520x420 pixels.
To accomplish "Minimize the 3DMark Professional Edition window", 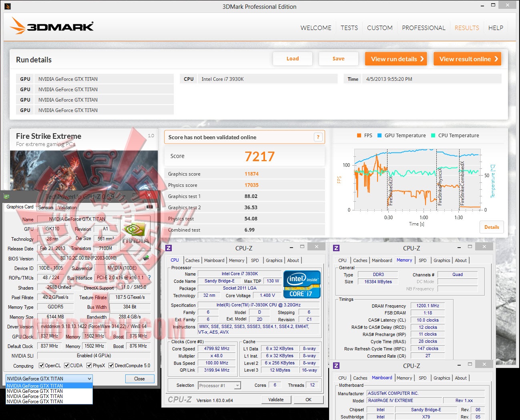I will [482, 6].
